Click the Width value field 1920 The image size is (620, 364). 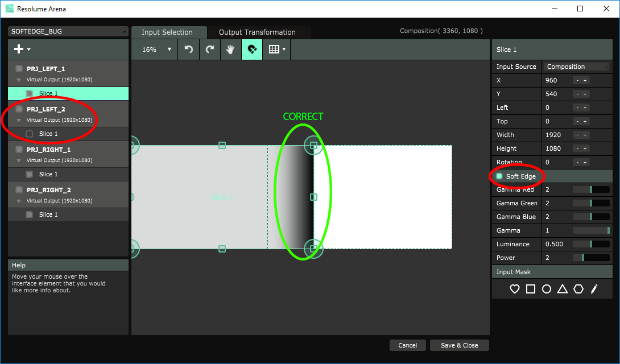point(555,135)
